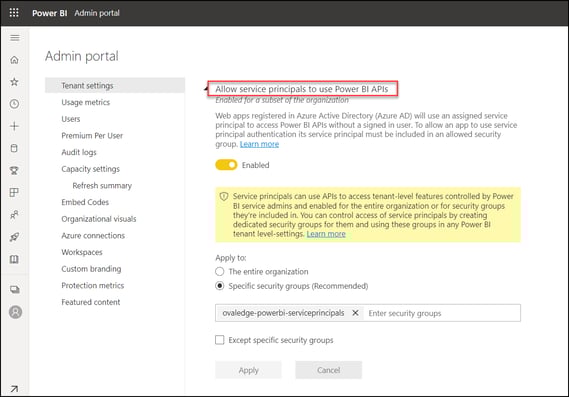
Task: Follow Learn more link in yellow notice
Action: point(326,234)
